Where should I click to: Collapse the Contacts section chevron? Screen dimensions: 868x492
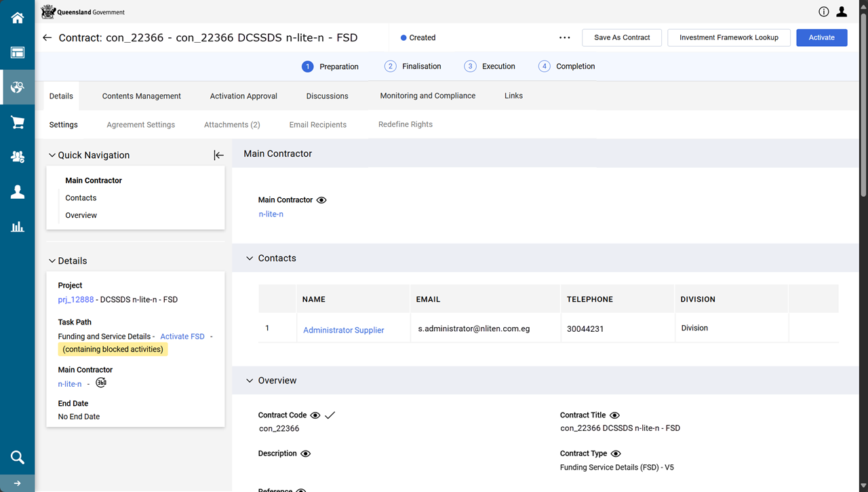(x=250, y=259)
